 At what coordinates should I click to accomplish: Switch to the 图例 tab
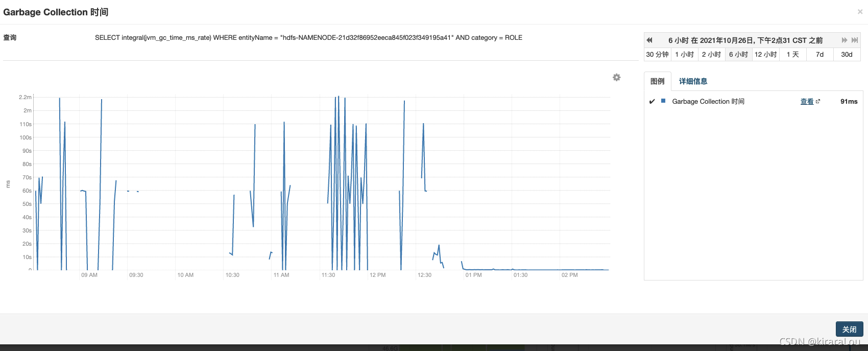(x=658, y=81)
